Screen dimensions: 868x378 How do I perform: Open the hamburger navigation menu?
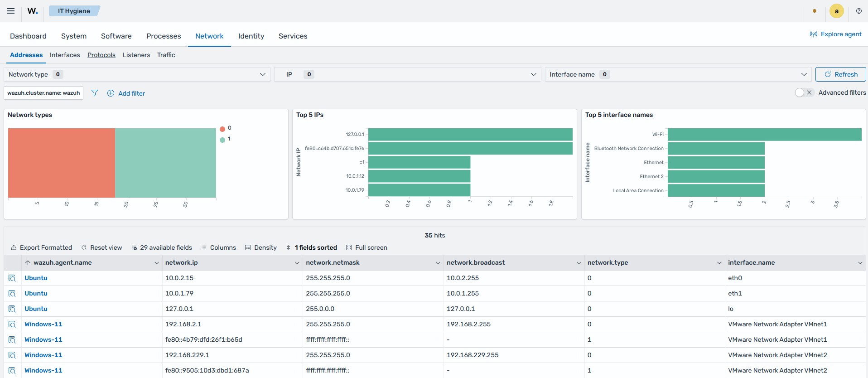tap(11, 11)
